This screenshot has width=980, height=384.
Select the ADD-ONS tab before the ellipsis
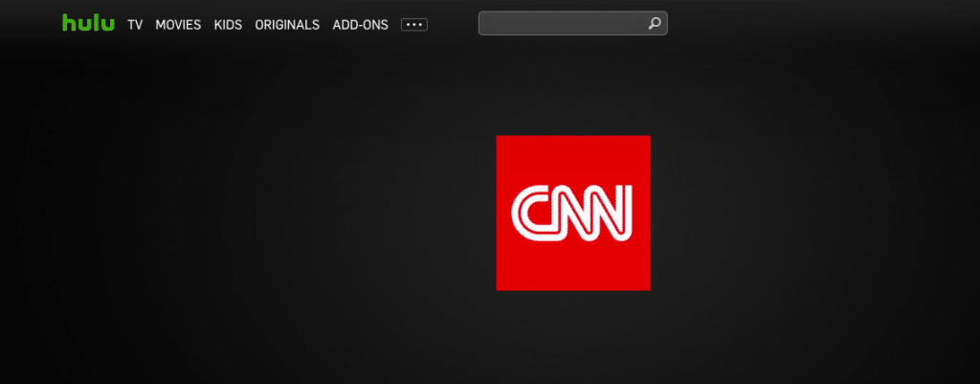[x=360, y=25]
